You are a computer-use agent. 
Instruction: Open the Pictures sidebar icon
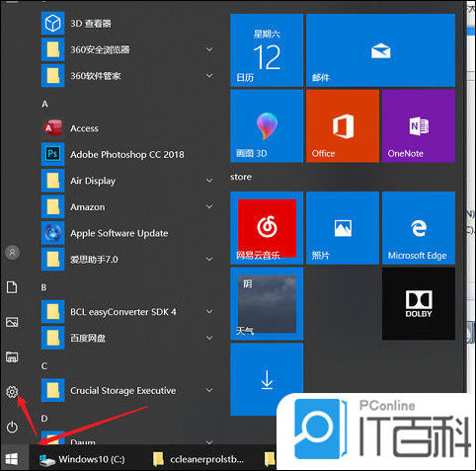pyautogui.click(x=12, y=322)
